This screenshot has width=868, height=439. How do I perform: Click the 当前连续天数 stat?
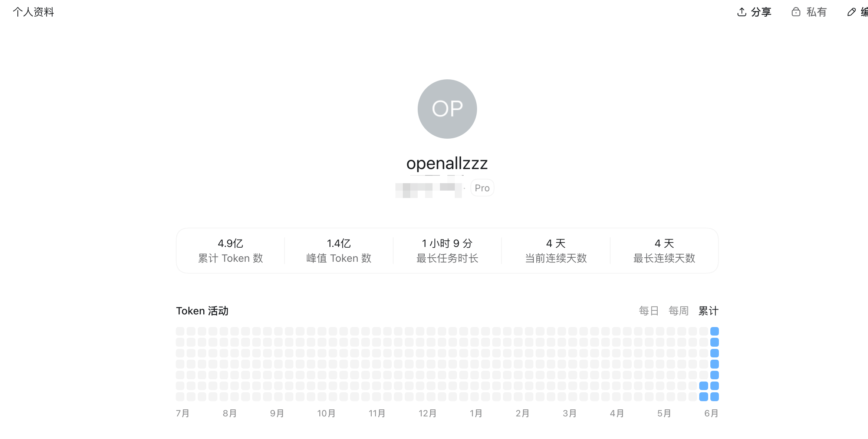[556, 251]
